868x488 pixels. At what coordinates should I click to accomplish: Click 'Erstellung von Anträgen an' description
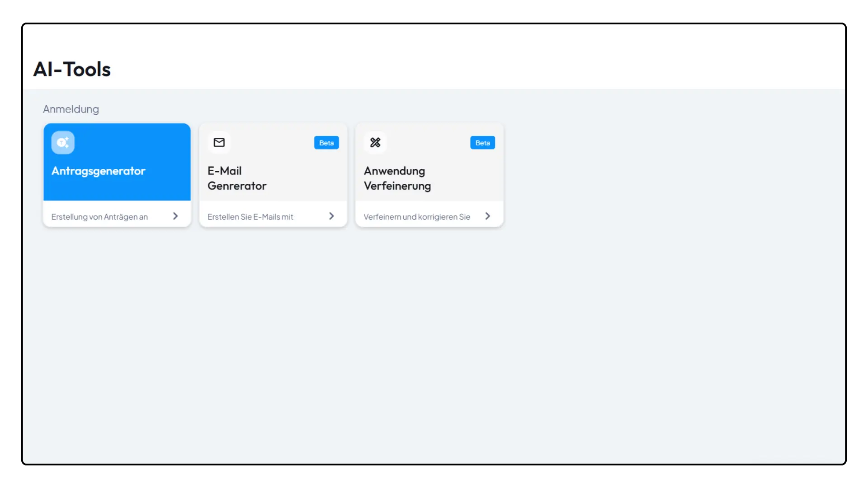99,217
